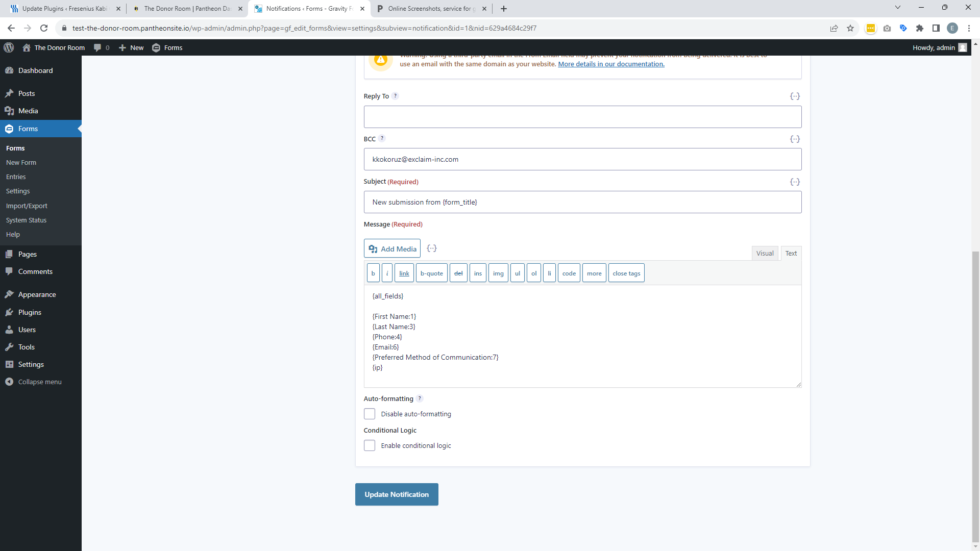Click the admin avatar in admin bar
This screenshot has width=980, height=551.
pyautogui.click(x=963, y=47)
